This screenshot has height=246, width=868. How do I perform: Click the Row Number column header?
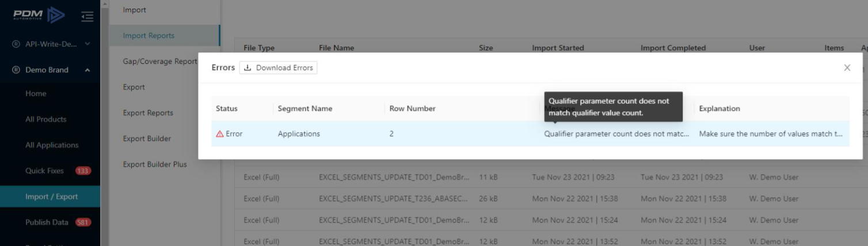413,109
